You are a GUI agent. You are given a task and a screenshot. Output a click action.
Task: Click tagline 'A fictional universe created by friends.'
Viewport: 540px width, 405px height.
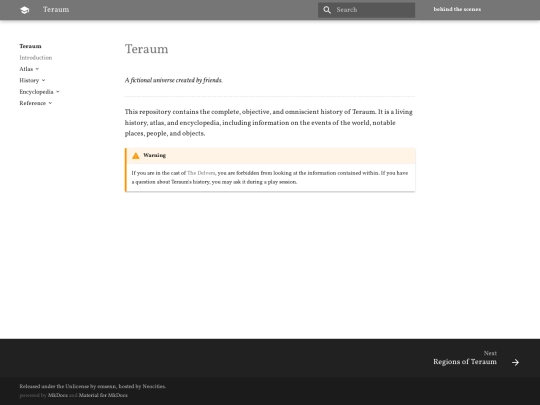click(174, 80)
